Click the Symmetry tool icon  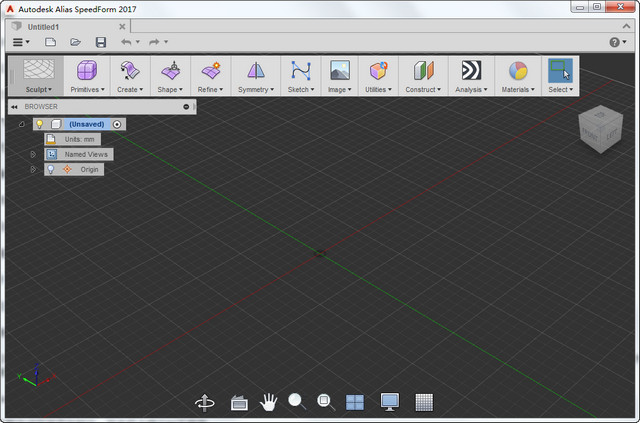(256, 70)
